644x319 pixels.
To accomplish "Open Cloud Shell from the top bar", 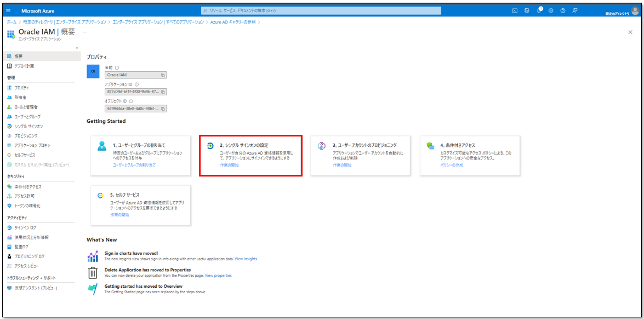I will point(515,10).
